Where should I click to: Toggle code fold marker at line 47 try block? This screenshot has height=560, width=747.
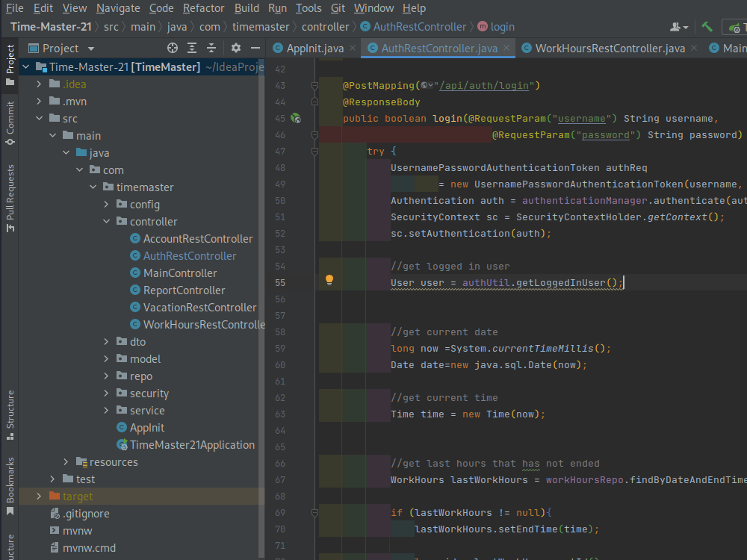tap(315, 151)
